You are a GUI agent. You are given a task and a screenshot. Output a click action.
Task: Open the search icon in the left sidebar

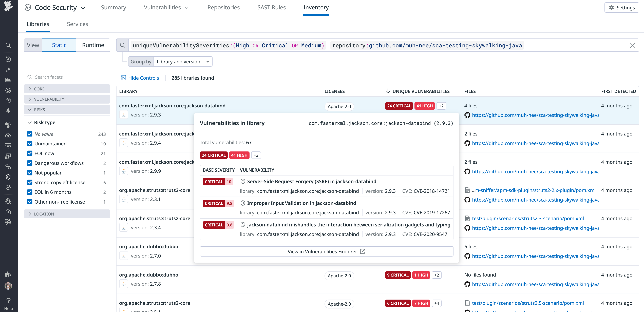pos(8,46)
